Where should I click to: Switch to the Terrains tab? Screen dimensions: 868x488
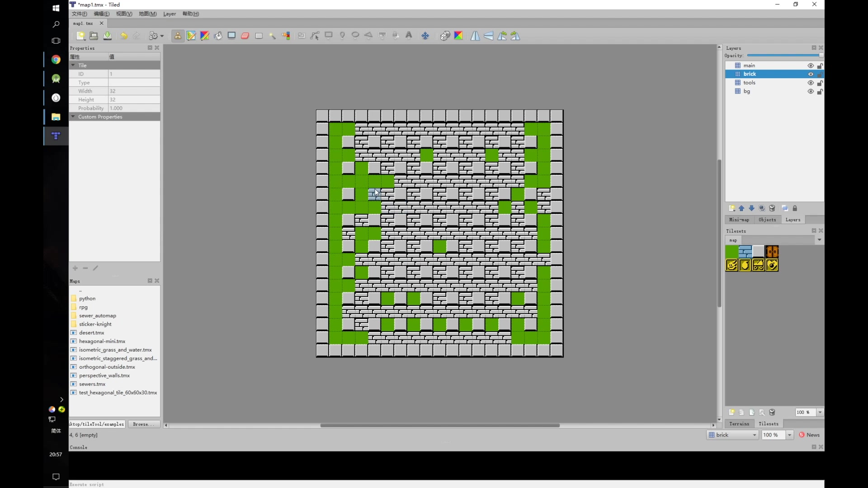[739, 424]
